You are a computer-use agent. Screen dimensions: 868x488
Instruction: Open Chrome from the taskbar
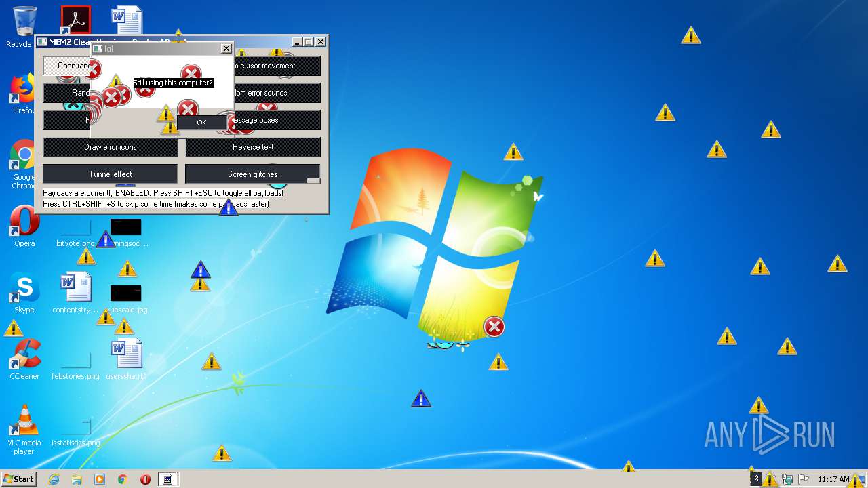click(x=123, y=479)
